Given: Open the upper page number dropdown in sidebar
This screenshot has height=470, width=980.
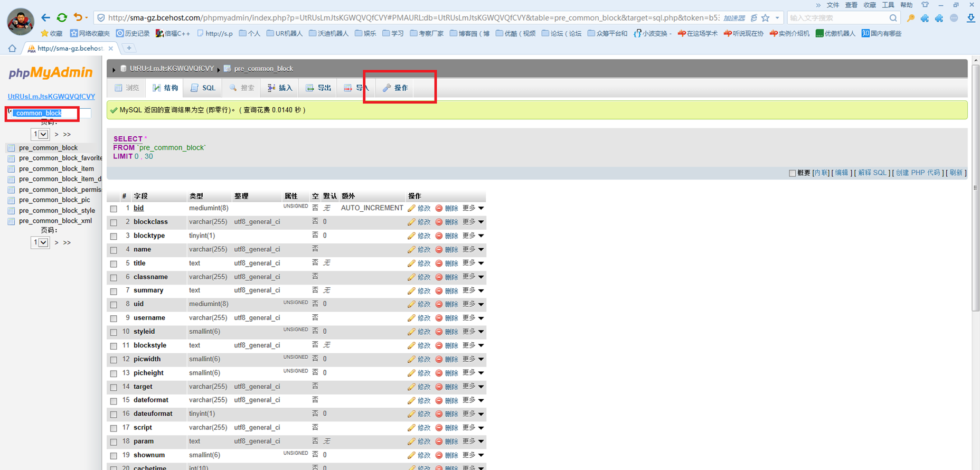Looking at the screenshot, I should (40, 134).
